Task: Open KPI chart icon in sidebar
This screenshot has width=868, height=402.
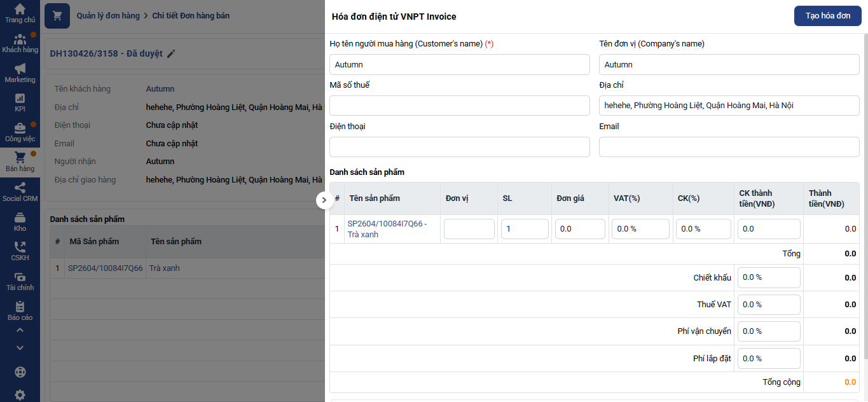Action: pyautogui.click(x=20, y=99)
